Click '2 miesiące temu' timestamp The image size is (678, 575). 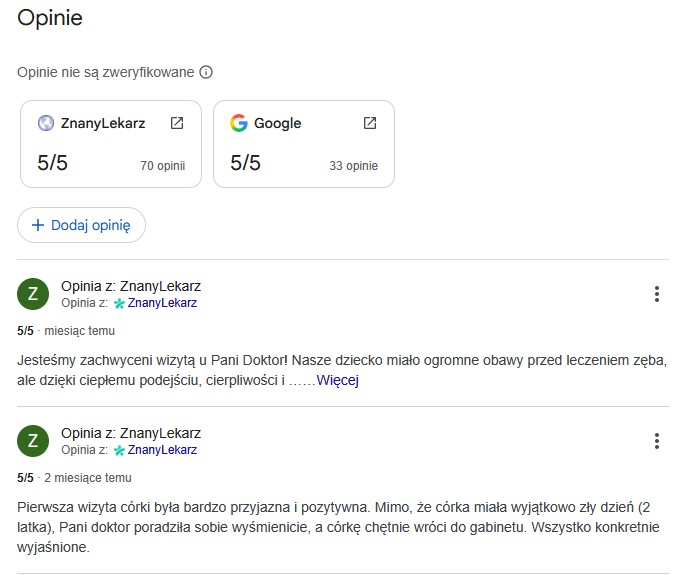pos(88,478)
